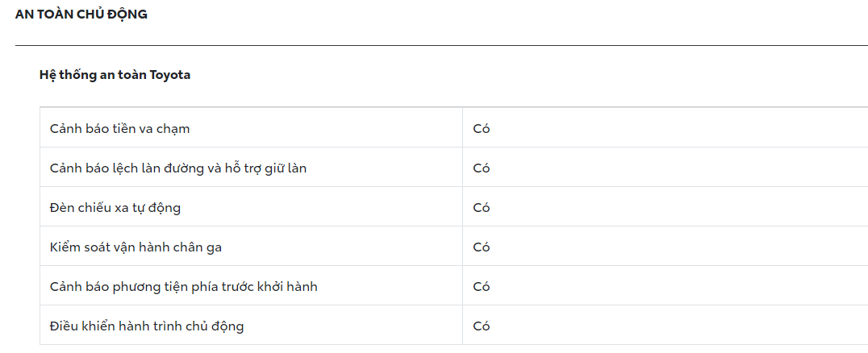
Task: Collapse the AN TOÀN CHỦ ĐỘNG section heading
Action: click(81, 15)
